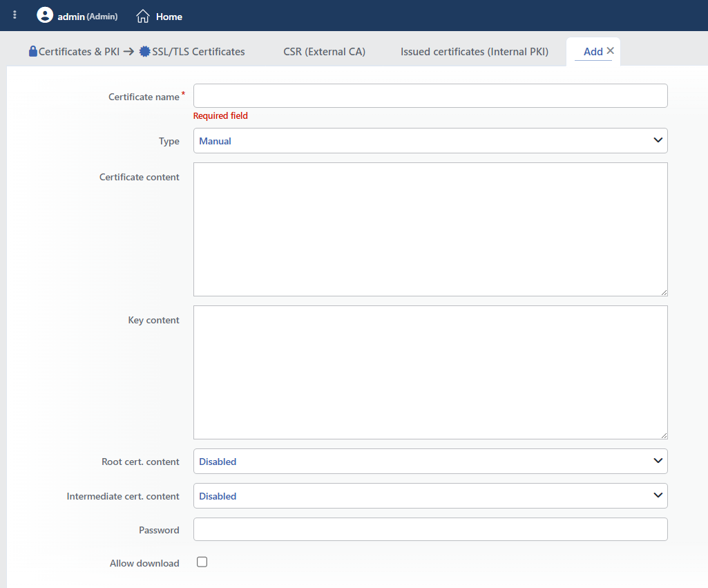Click the 'Type' field label
The width and height of the screenshot is (708, 588).
169,142
